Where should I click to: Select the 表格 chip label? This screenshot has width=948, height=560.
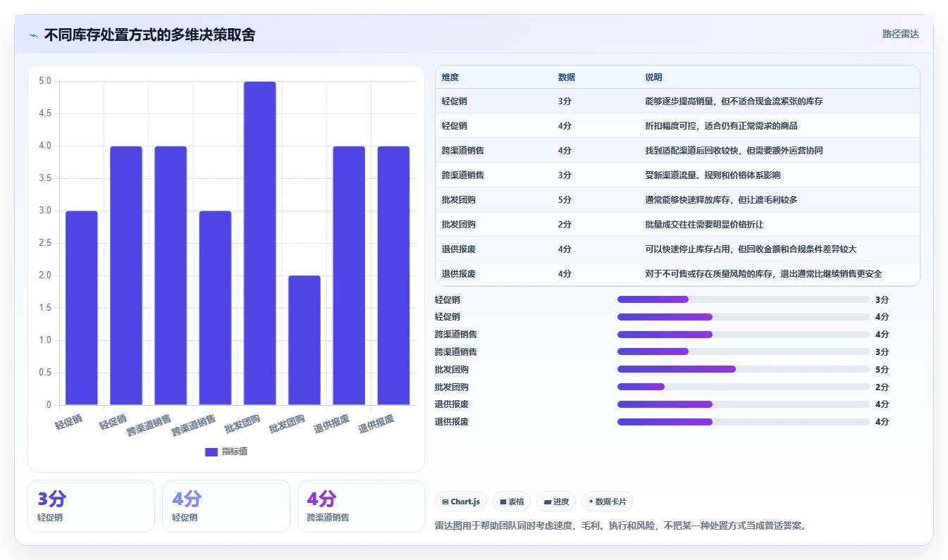click(516, 502)
